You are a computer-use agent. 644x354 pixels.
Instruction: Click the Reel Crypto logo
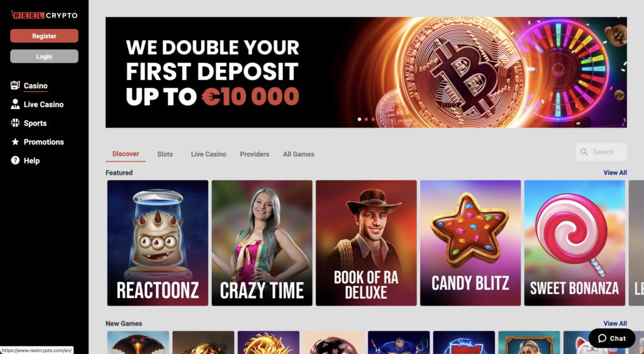tap(45, 15)
